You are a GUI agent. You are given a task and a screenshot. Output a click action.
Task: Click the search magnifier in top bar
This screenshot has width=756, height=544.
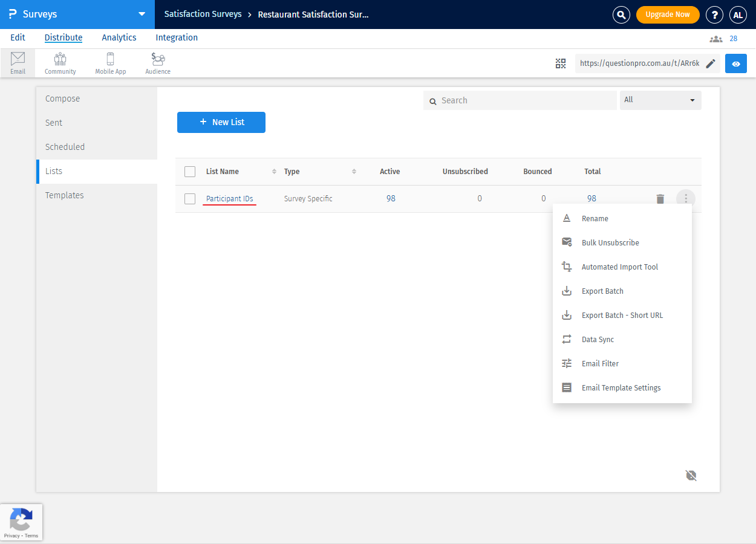click(621, 15)
